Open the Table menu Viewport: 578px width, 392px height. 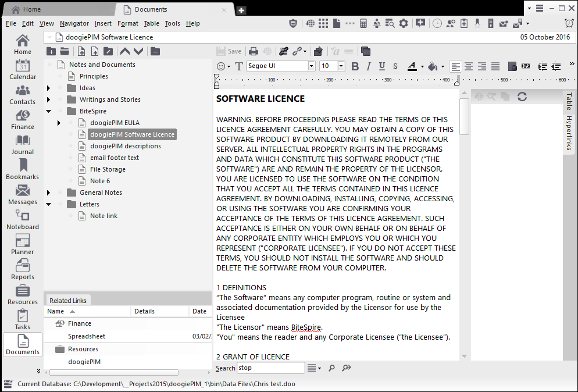click(151, 23)
